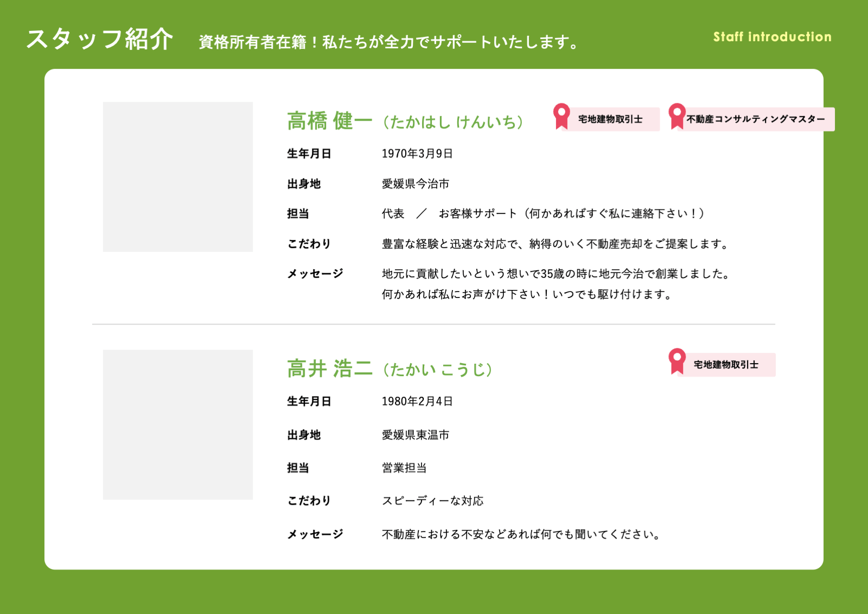This screenshot has width=868, height=614.
Task: Open 高井 浩二's profile photo placeholder
Action: point(178,425)
